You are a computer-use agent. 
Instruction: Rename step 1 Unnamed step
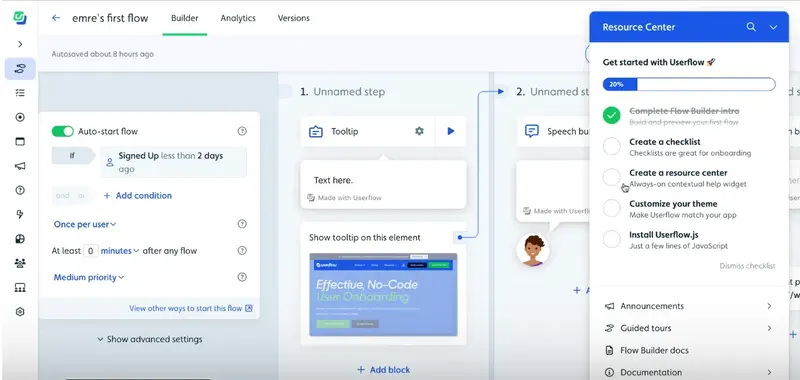[x=349, y=92]
